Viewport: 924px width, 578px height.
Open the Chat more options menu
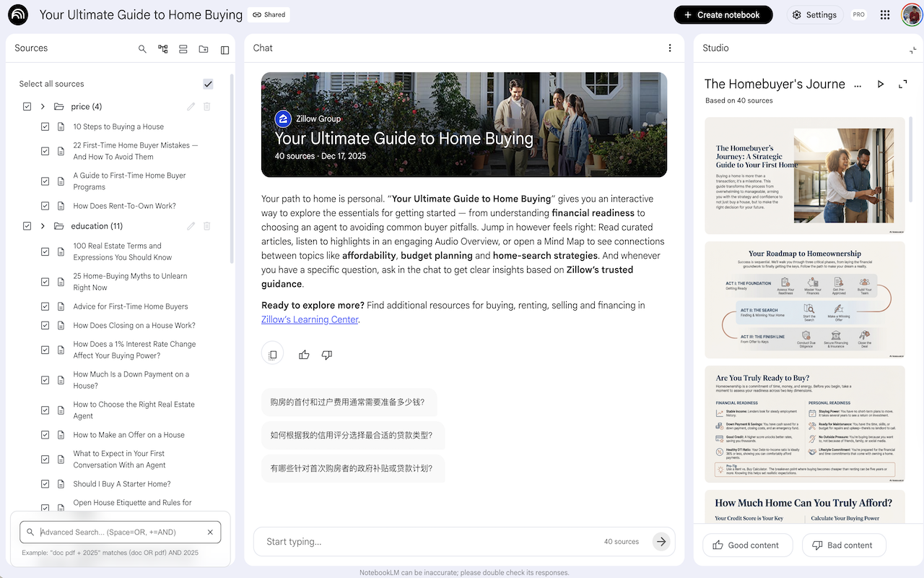tap(670, 48)
